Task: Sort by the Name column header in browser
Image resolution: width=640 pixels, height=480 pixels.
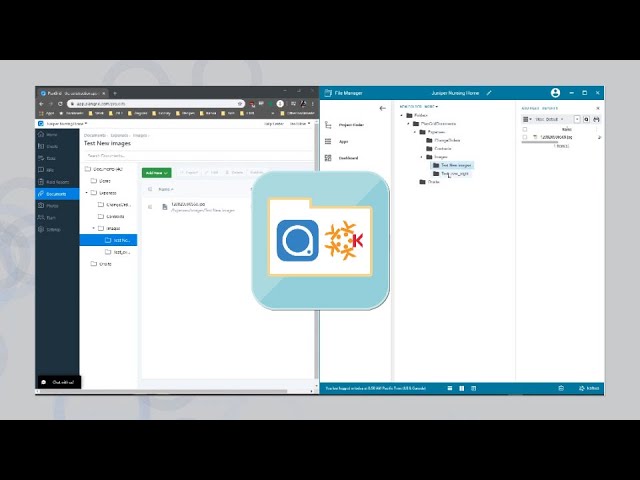Action: [166, 189]
